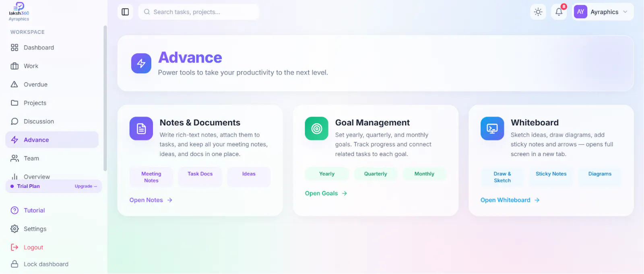Click the Overdue warning triangle icon
This screenshot has width=644, height=274.
pos(14,85)
